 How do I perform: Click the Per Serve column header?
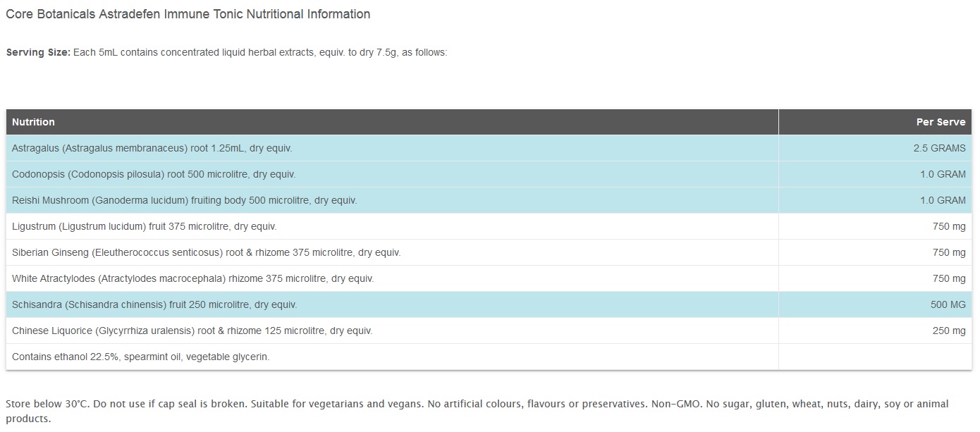pos(941,122)
